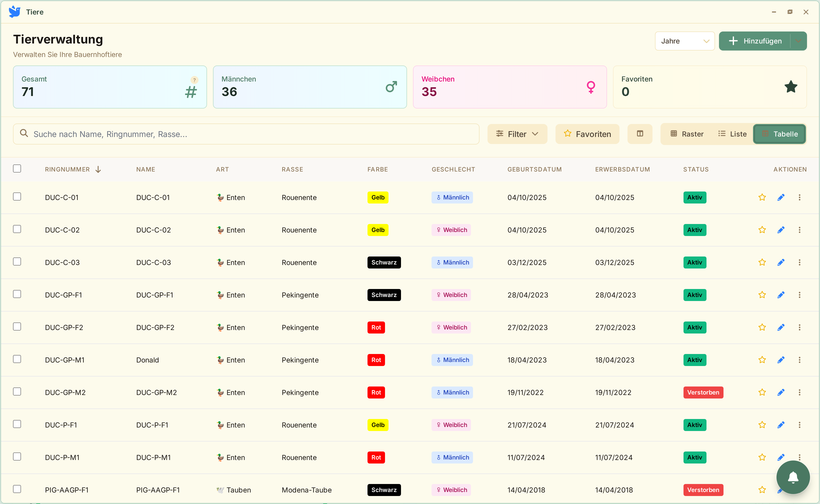Sort by Ringnummer using the sort arrow
Image resolution: width=820 pixels, height=504 pixels.
point(98,169)
